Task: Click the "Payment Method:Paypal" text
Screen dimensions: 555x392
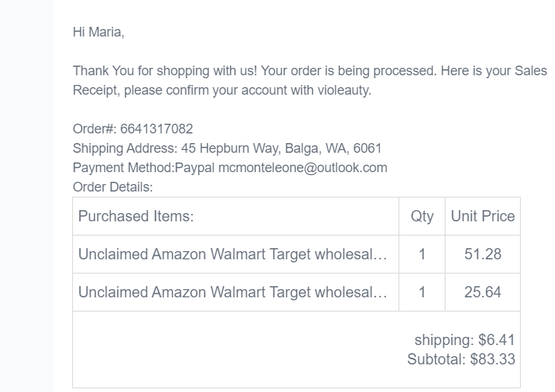Action: point(124,168)
